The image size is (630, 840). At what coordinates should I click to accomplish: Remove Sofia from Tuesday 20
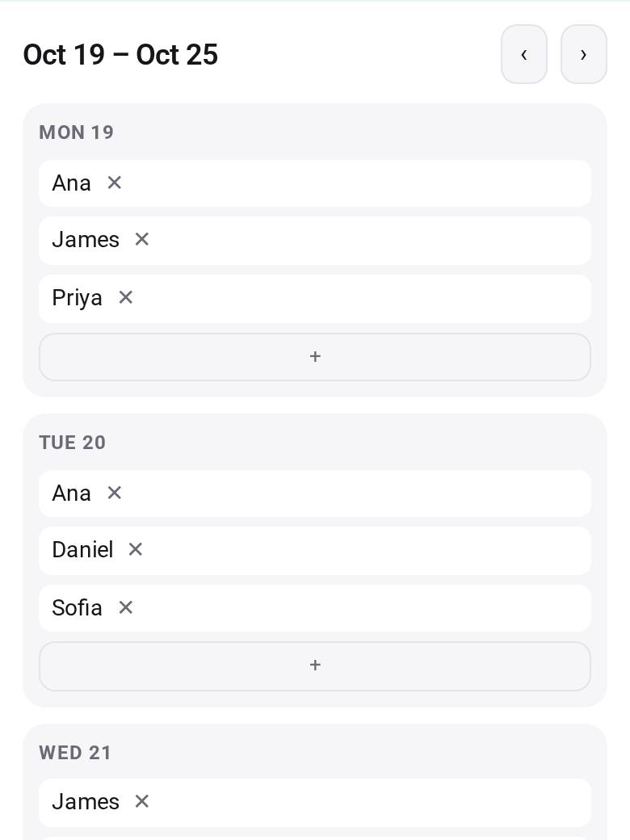click(125, 607)
